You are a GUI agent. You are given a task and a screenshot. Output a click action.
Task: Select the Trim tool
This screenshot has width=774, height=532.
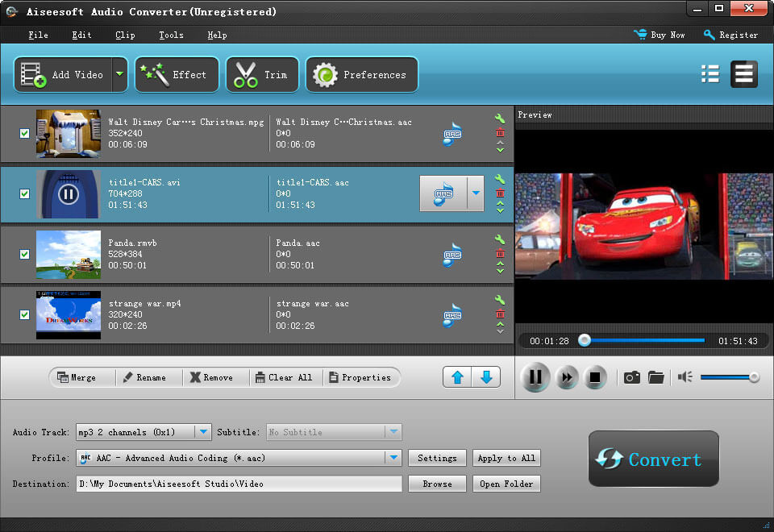[x=261, y=74]
